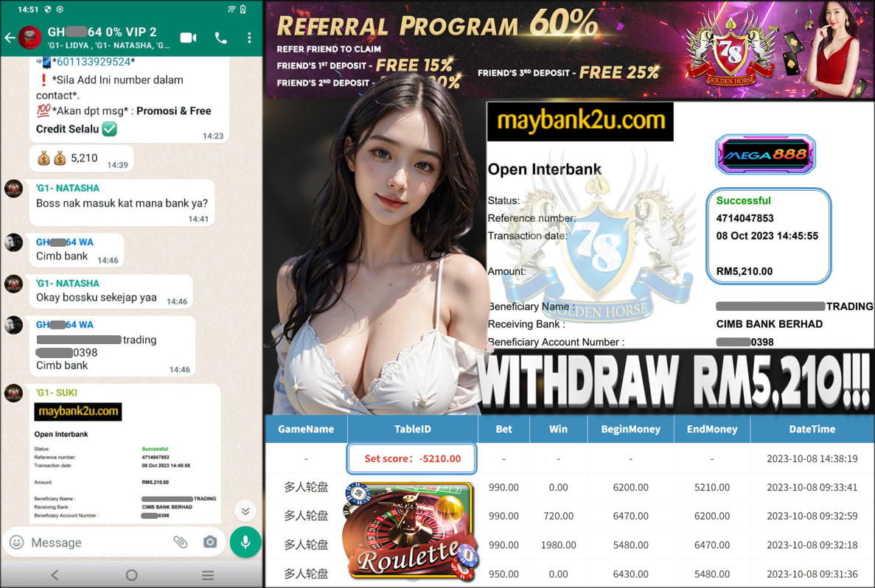Select message "Okay bossku sekejap yaa"
The height and width of the screenshot is (588, 875).
pyautogui.click(x=111, y=292)
